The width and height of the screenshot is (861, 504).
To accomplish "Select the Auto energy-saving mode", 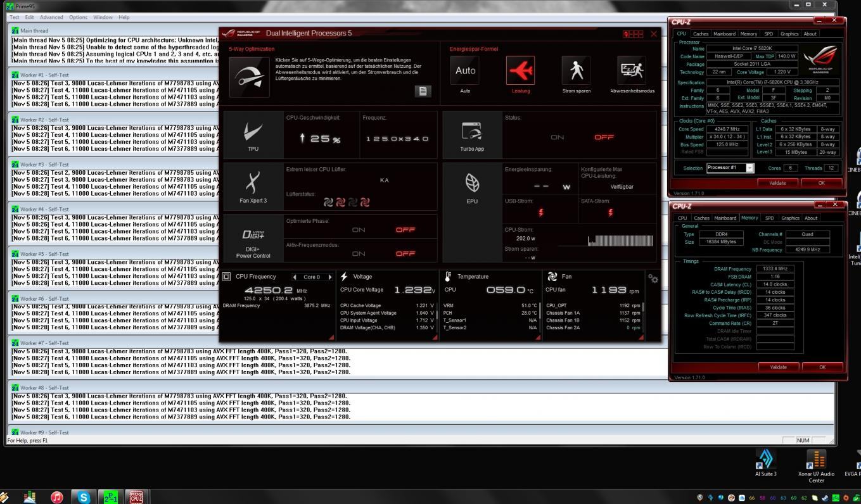I will point(465,71).
